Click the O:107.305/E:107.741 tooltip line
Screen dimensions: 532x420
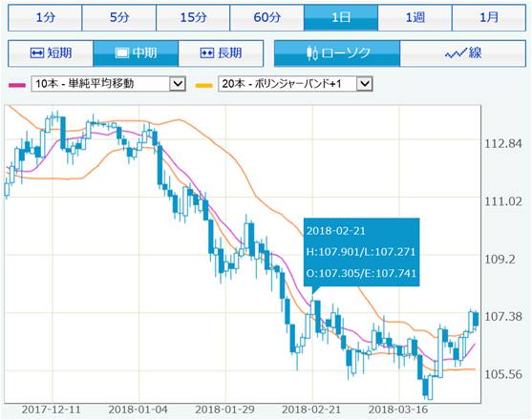tap(361, 273)
